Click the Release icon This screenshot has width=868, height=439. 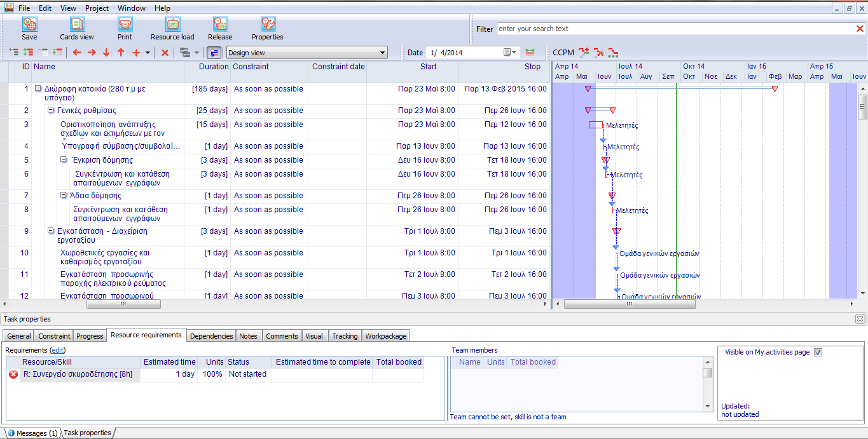click(220, 24)
